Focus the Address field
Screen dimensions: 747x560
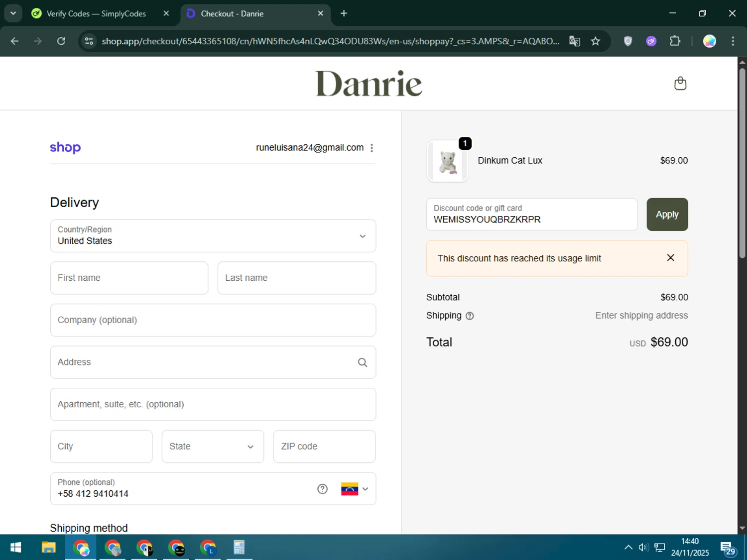point(213,362)
